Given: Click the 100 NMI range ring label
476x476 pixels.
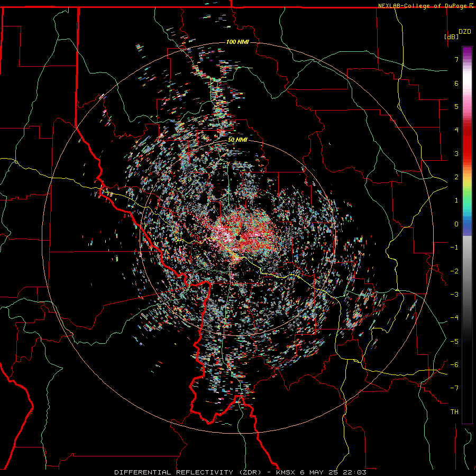Looking at the screenshot, I should point(237,42).
